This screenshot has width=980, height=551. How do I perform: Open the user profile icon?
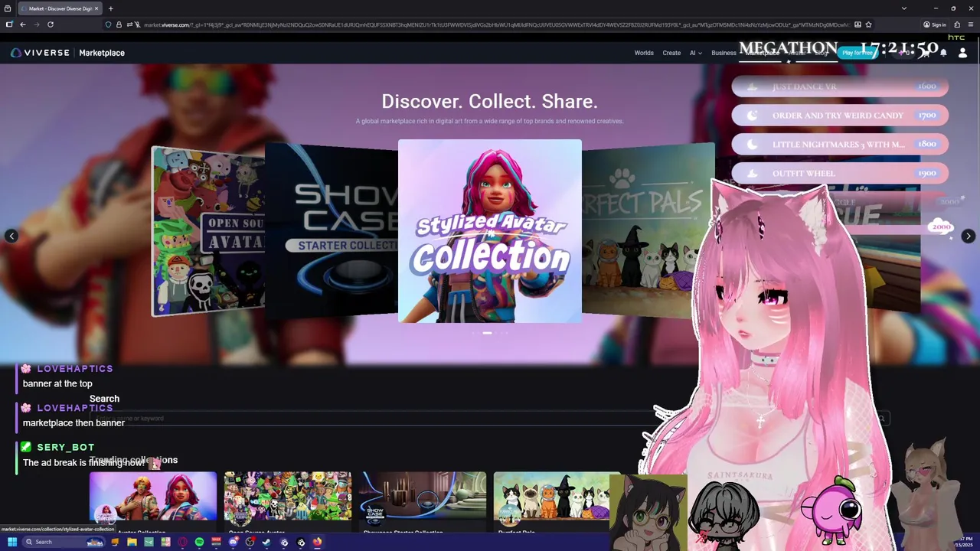(962, 53)
